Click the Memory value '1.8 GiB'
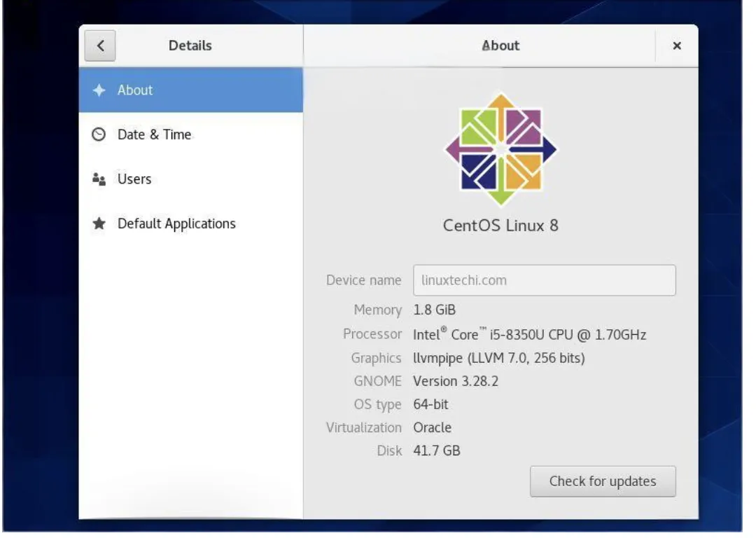This screenshot has height=538, width=756. (435, 310)
